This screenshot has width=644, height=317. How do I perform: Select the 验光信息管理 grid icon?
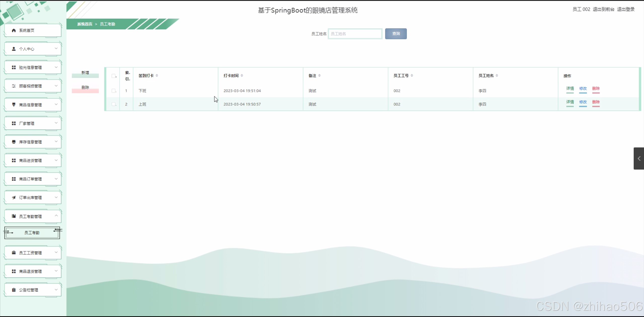(14, 67)
